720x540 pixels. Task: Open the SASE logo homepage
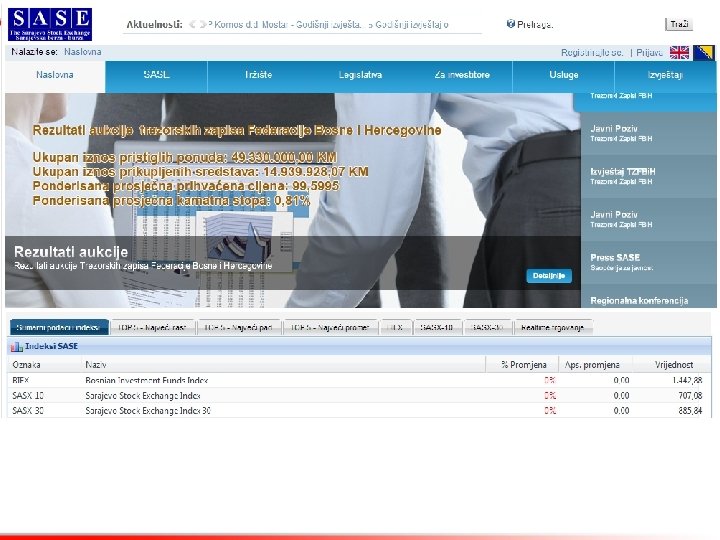tap(50, 24)
